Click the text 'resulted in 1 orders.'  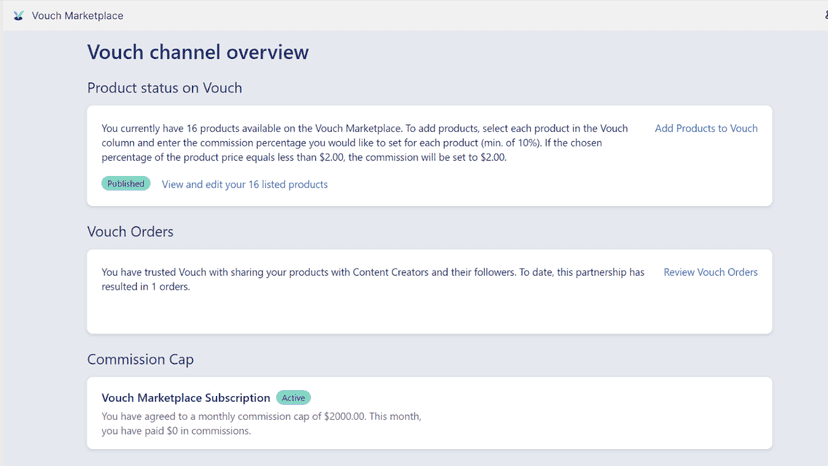[x=146, y=287]
